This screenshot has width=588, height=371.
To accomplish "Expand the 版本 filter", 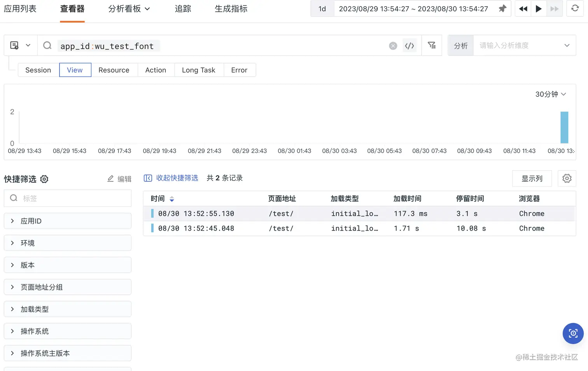I will click(68, 265).
